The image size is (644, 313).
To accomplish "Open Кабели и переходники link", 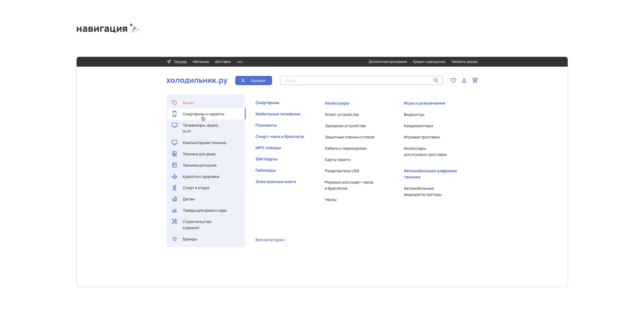I will pos(346,148).
